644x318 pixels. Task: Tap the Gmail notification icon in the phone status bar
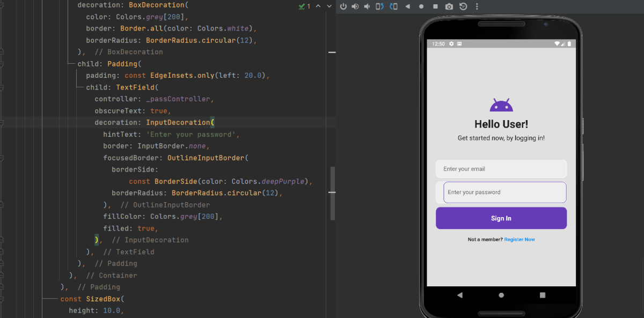460,44
